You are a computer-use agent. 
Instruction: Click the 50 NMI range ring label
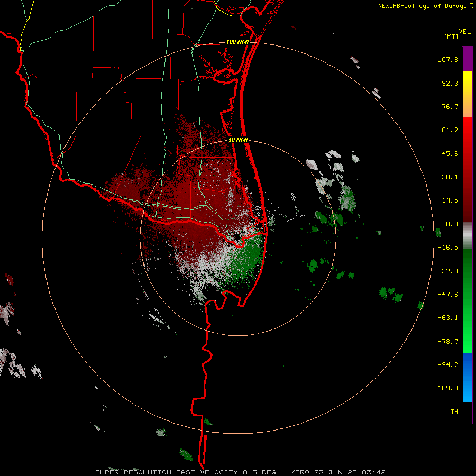pyautogui.click(x=238, y=140)
